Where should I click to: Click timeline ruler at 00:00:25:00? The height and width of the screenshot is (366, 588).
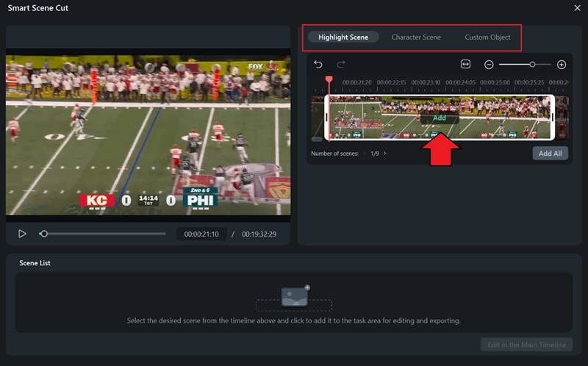[x=495, y=82]
